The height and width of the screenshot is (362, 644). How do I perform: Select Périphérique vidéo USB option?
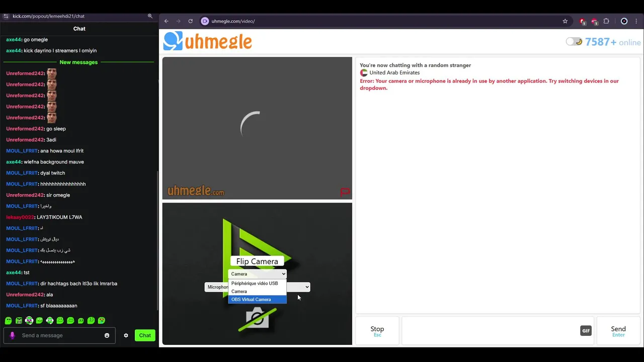pyautogui.click(x=257, y=284)
